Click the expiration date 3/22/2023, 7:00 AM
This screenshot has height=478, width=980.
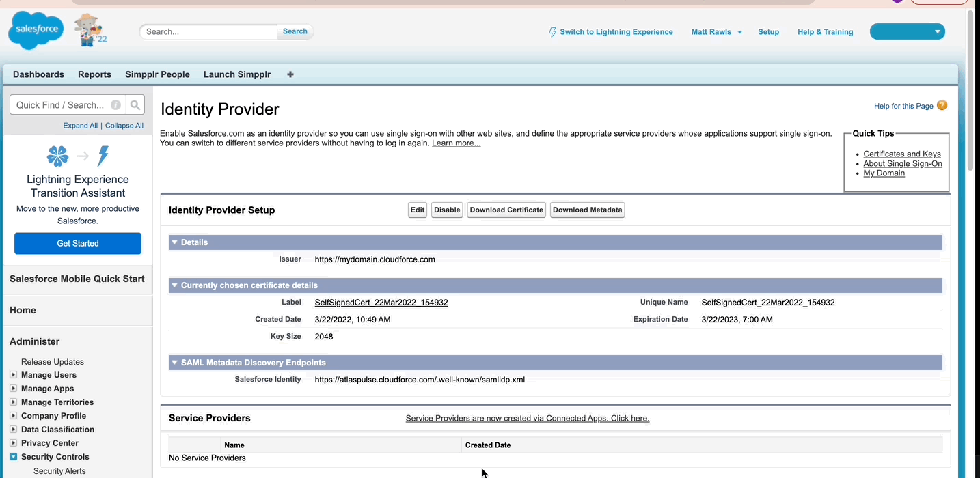pyautogui.click(x=737, y=320)
